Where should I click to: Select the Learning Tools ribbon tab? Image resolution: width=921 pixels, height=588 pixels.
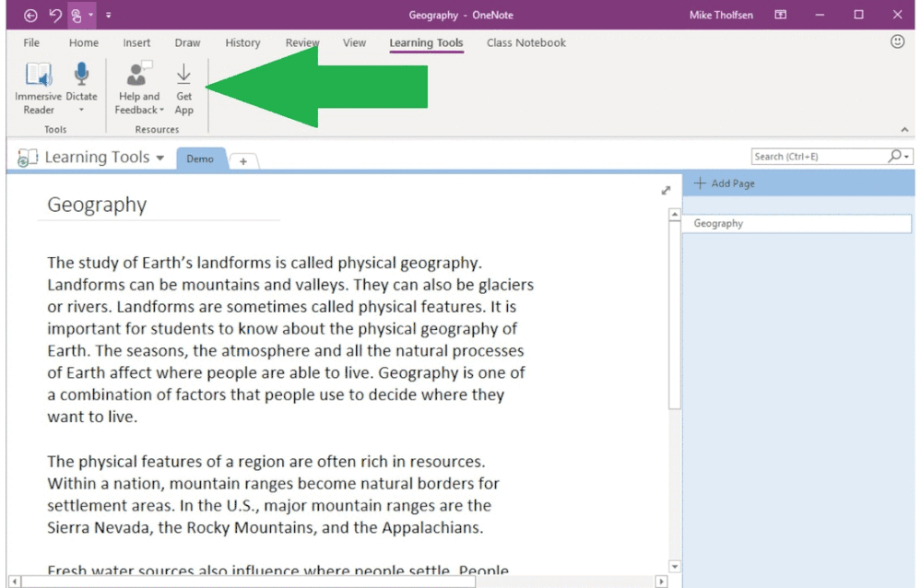click(x=427, y=43)
